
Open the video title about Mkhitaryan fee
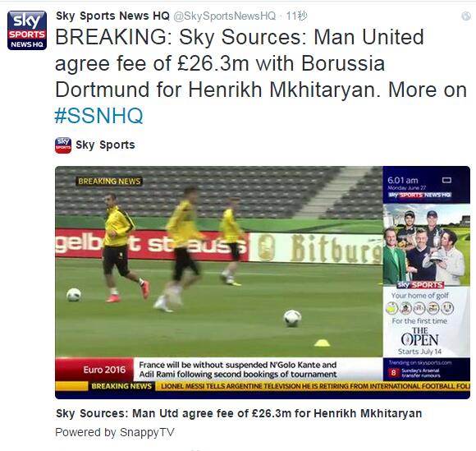tap(239, 413)
